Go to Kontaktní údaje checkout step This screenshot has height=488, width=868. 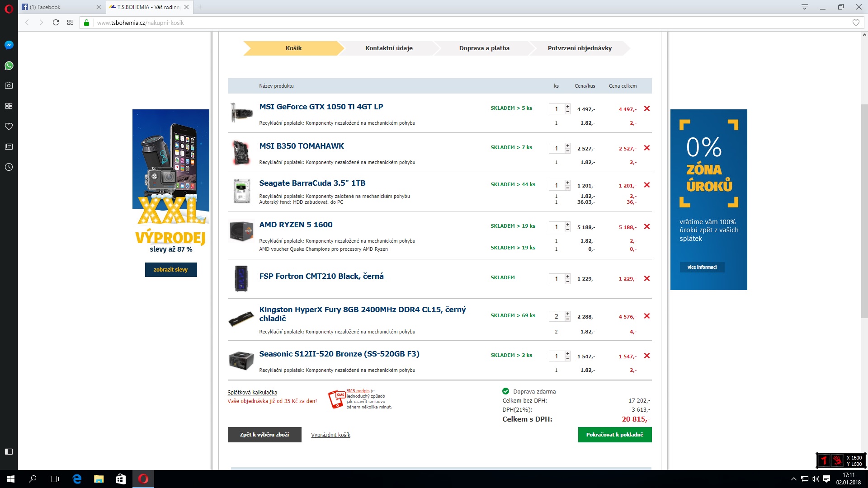pos(389,48)
